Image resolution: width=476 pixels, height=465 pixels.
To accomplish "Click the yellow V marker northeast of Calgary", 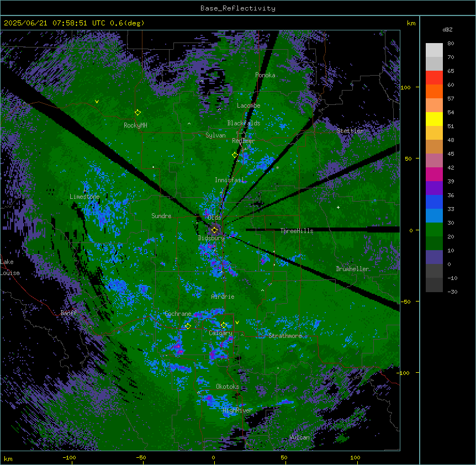I will [x=237, y=323].
